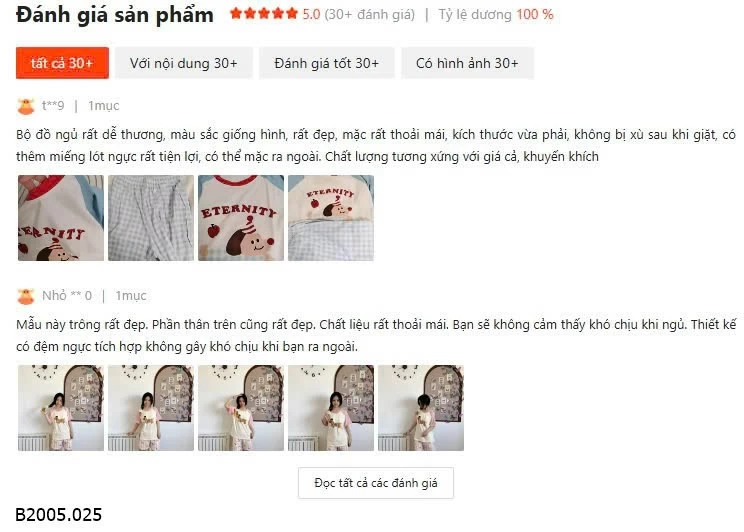Click reviewer t**9's avatar icon
The image size is (744, 532).
point(26,106)
